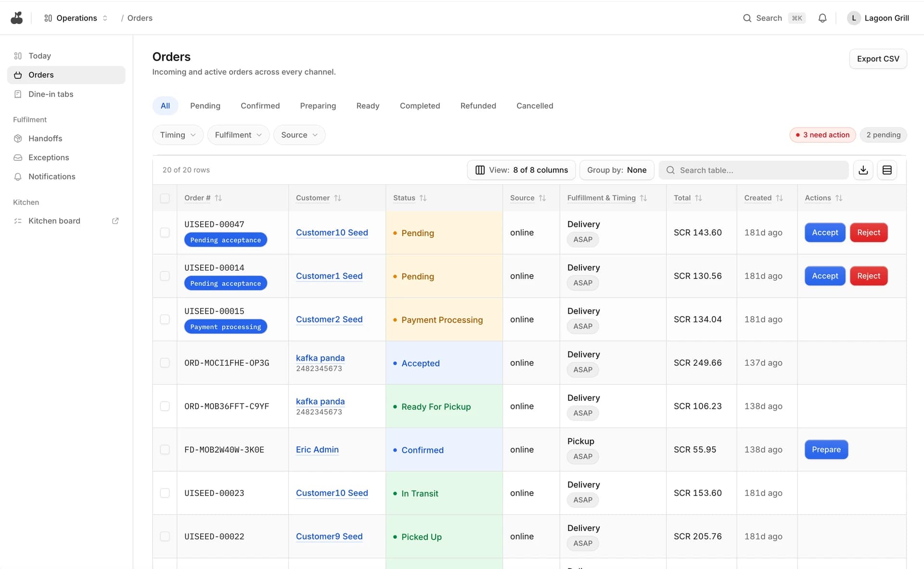Viewport: 924px width, 569px height.
Task: Open external link icon beside Kitchen board
Action: click(115, 221)
